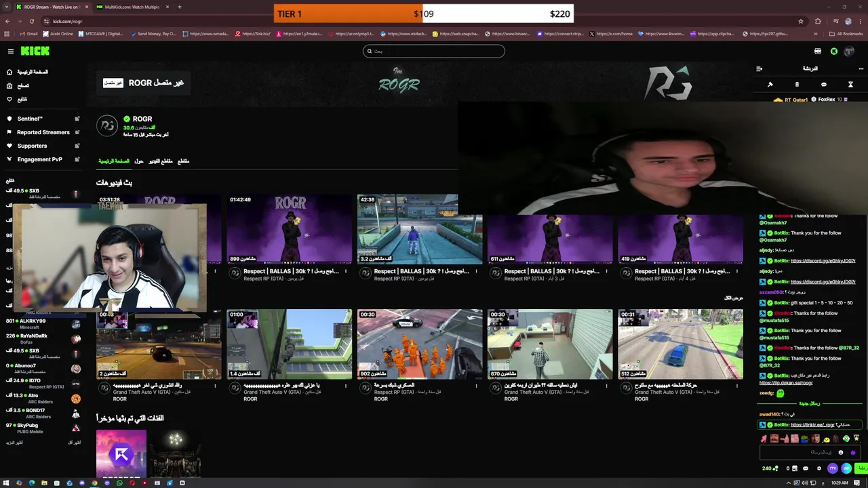Open All Bookmarks folder in bookmarks bar

click(846, 33)
